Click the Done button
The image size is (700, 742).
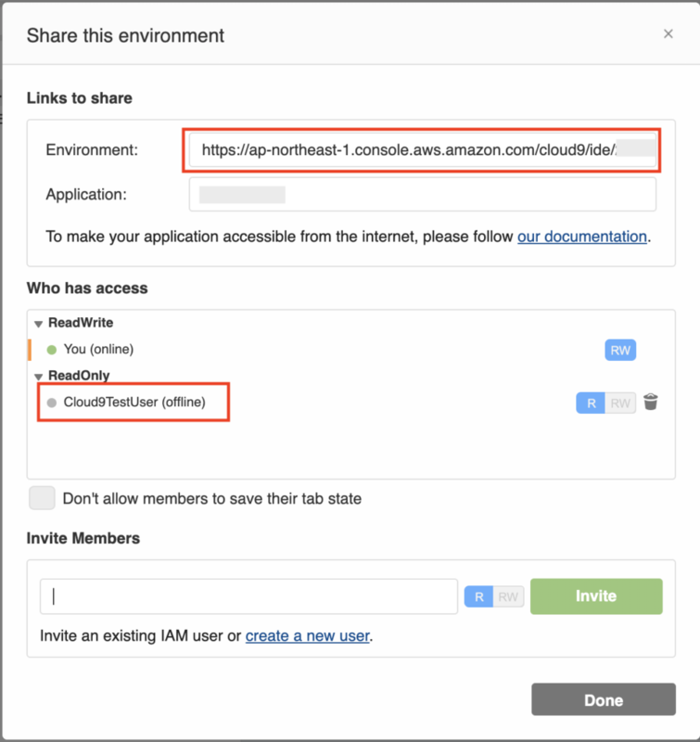(604, 699)
